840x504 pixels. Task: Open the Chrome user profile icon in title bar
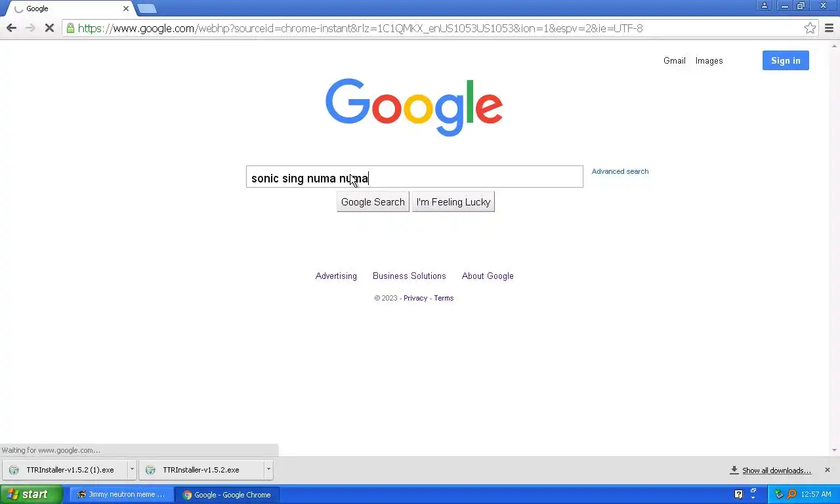tap(765, 5)
